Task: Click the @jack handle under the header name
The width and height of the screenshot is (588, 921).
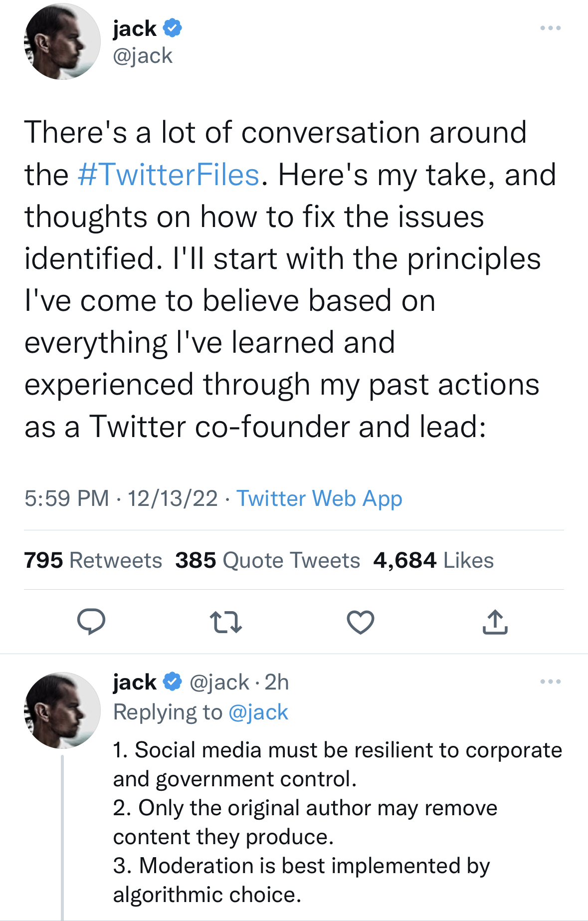Action: [x=143, y=55]
